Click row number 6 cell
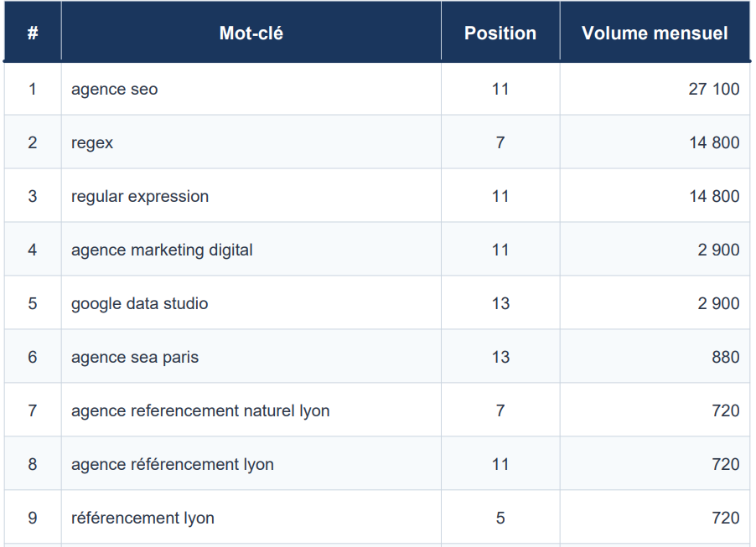This screenshot has width=756, height=547. [33, 357]
